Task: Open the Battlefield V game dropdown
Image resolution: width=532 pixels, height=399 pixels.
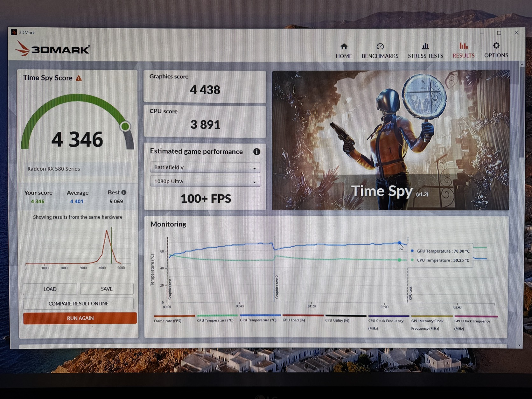Action: 205,167
